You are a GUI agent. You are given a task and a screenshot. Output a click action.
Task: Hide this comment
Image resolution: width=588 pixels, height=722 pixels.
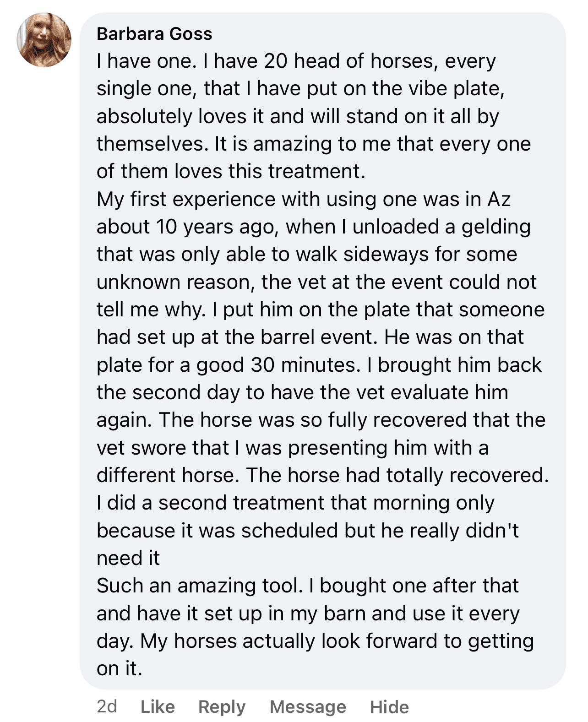pos(389,706)
